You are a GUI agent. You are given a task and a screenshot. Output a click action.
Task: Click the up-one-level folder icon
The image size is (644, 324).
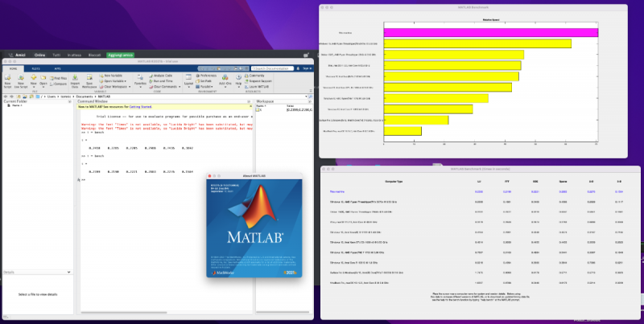pyautogui.click(x=19, y=96)
